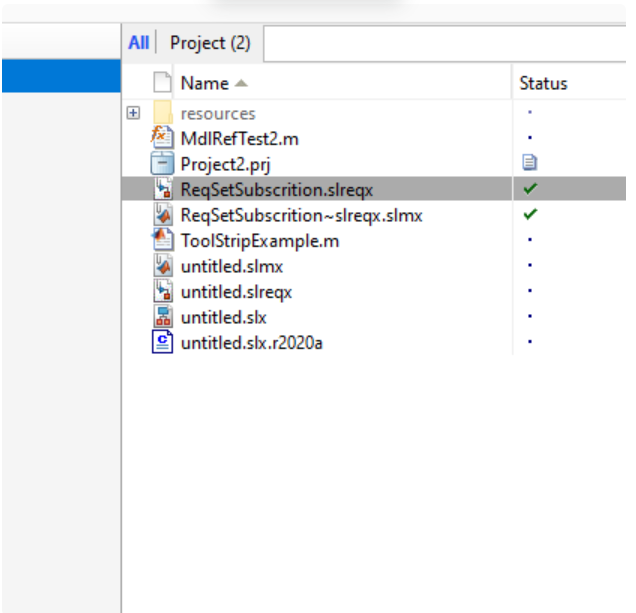Click the MdlRefTest2.m function file icon
The height and width of the screenshot is (613, 636).
161,138
